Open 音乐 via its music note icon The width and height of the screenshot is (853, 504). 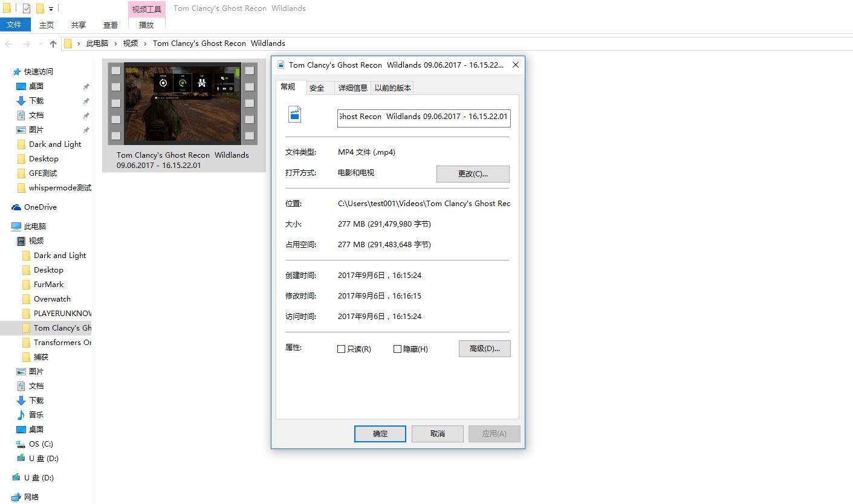[21, 415]
